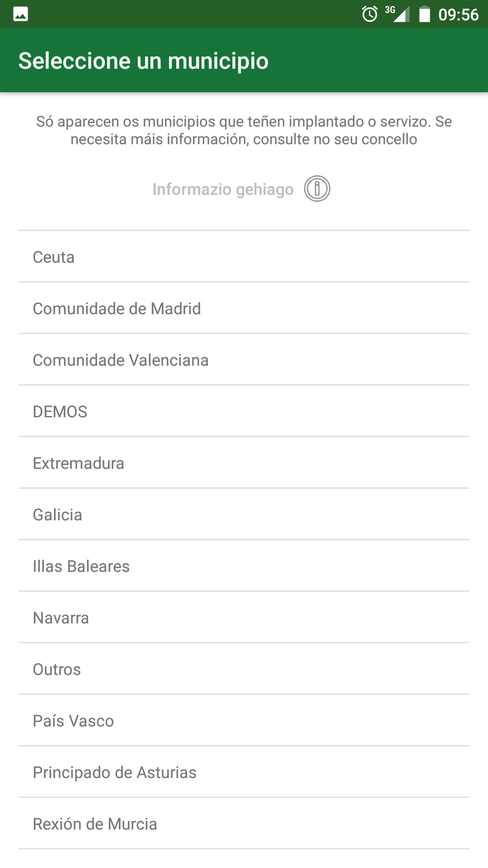Viewport: 488px width, 868px height.
Task: Tap the circular info icon
Action: tap(317, 189)
